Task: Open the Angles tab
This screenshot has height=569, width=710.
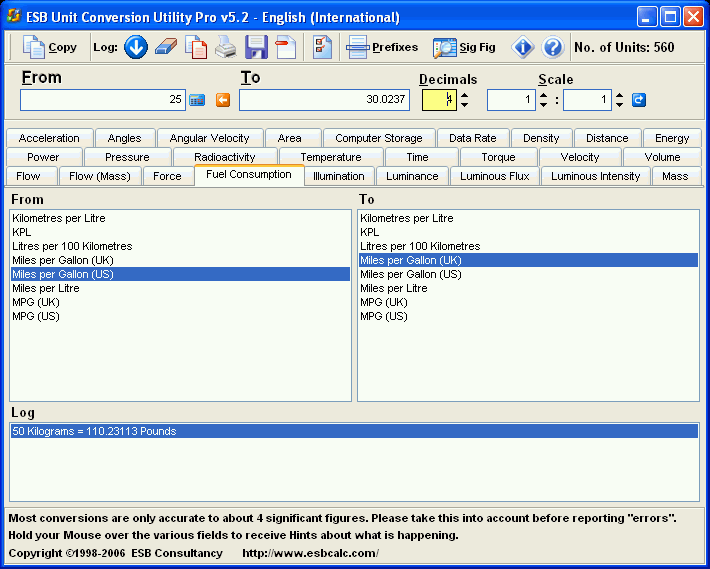Action: (x=125, y=138)
